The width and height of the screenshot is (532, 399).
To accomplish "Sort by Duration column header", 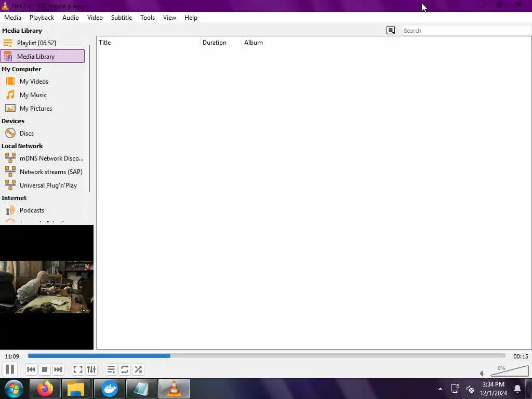I will [221, 43].
